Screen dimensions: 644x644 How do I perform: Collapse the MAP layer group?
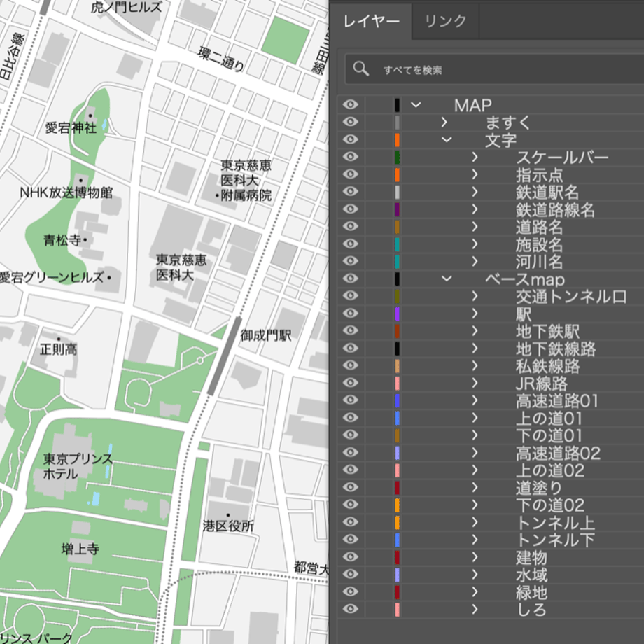(x=416, y=105)
